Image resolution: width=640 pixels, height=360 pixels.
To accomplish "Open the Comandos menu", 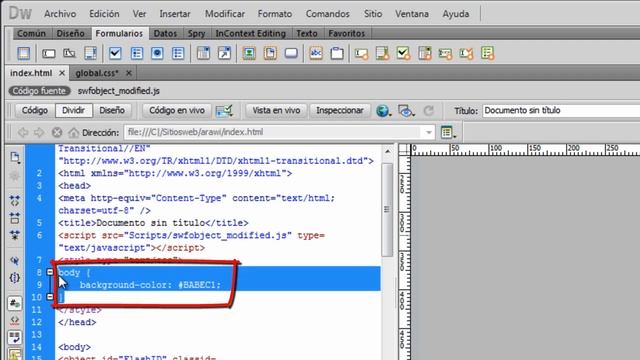I will pos(328,14).
